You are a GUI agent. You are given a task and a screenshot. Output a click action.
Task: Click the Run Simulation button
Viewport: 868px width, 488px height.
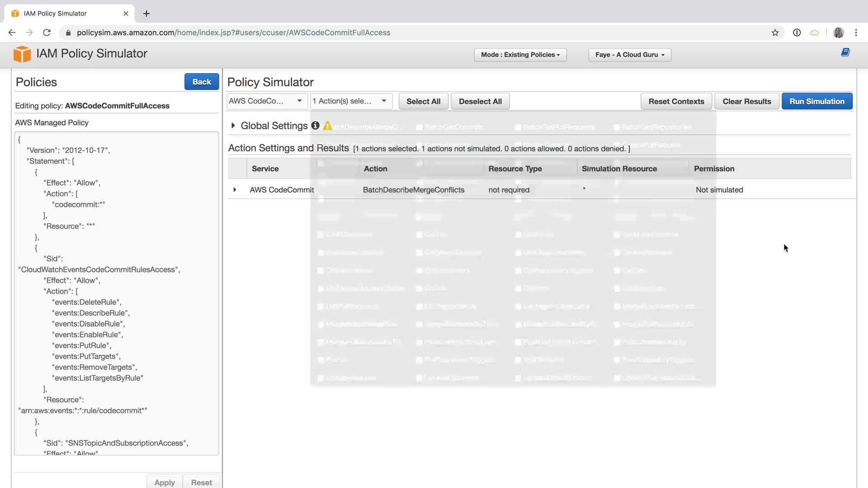(816, 101)
